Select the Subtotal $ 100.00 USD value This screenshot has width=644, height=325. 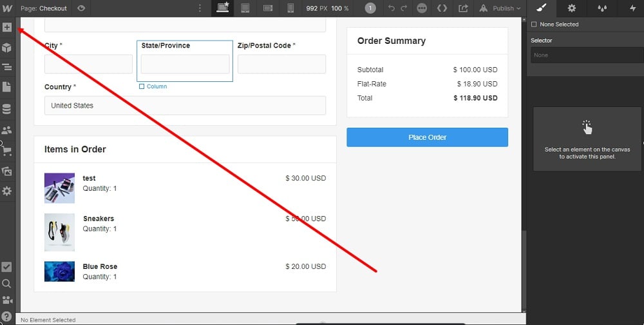click(x=475, y=70)
